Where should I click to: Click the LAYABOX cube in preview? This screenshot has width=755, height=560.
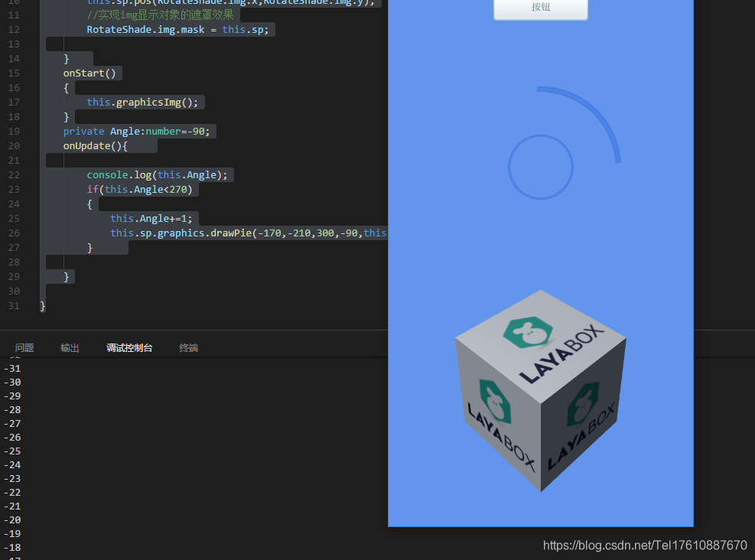541,391
